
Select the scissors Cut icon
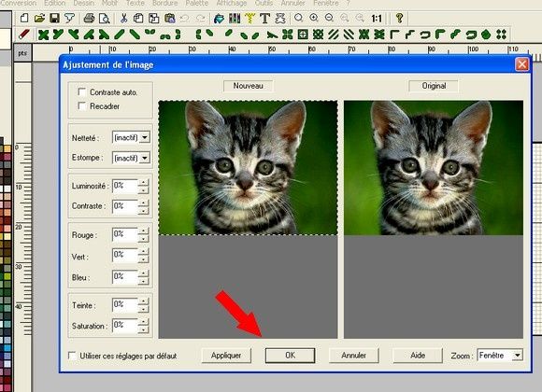(123, 18)
